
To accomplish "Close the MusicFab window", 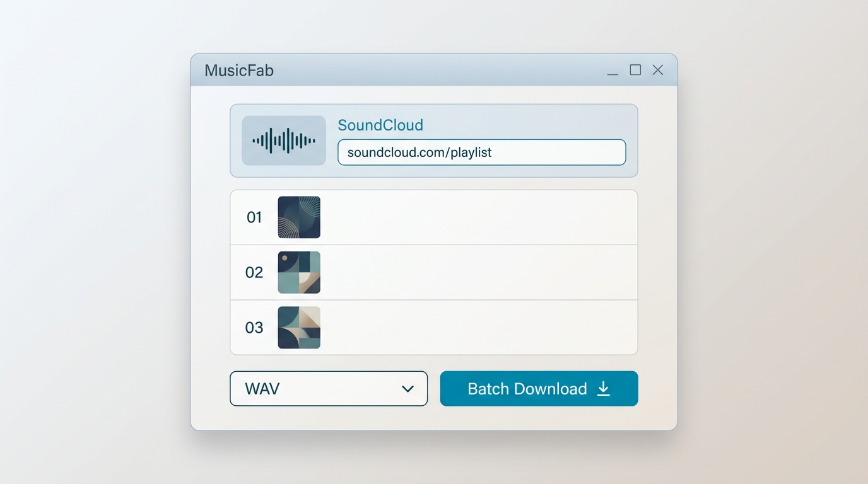I will tap(658, 70).
